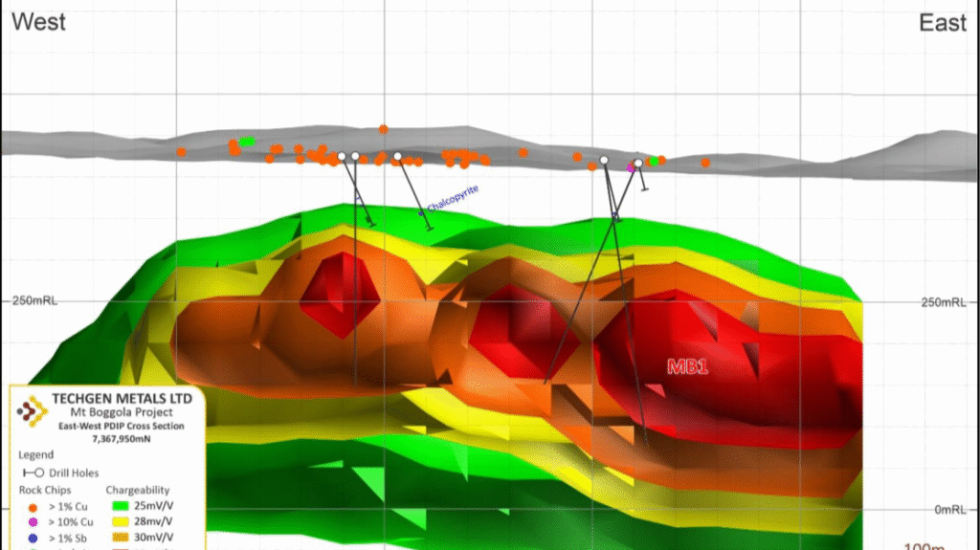Click the MB1 anomaly label

click(x=687, y=365)
